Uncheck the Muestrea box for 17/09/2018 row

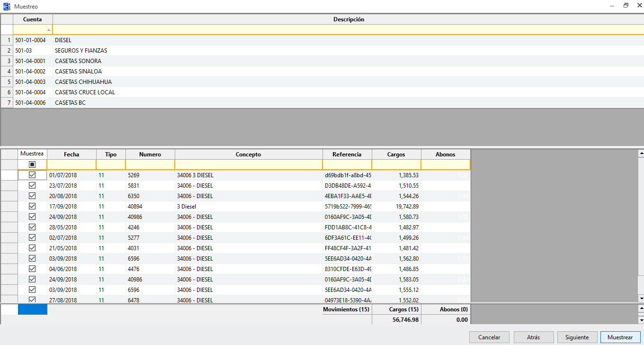click(x=32, y=206)
